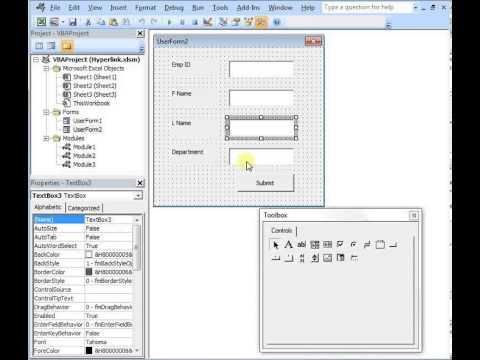
Task: Click the AutoSize property value False
Action: (x=109, y=228)
